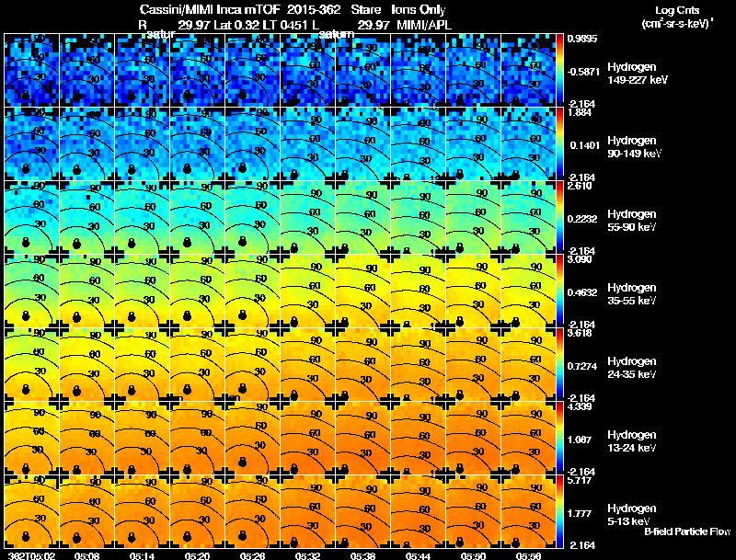This screenshot has width=736, height=560.
Task: Open the 35-55 keV panel at 05:44
Action: click(419, 291)
